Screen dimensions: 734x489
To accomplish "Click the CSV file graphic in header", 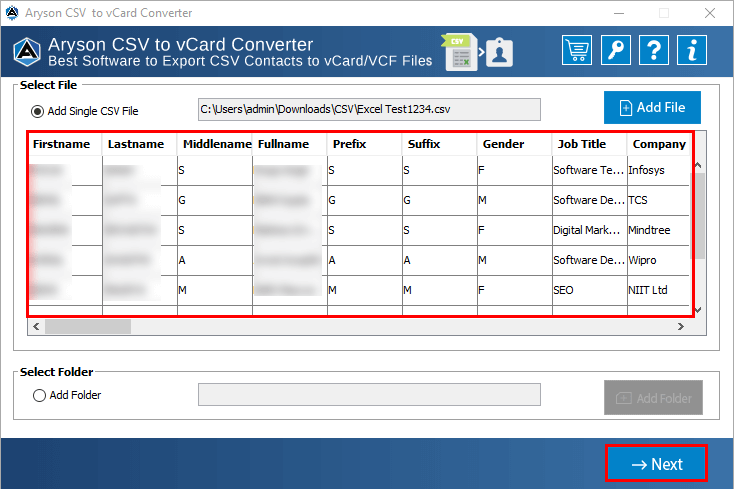I will [x=460, y=52].
